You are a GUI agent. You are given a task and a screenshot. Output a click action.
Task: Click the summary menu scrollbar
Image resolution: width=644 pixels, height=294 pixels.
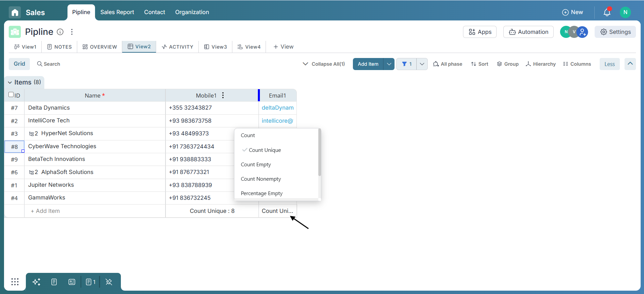[x=320, y=153]
